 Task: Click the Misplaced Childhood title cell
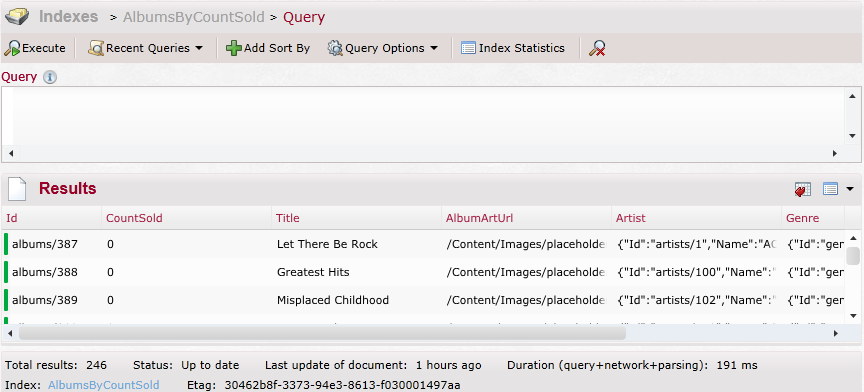tap(333, 300)
